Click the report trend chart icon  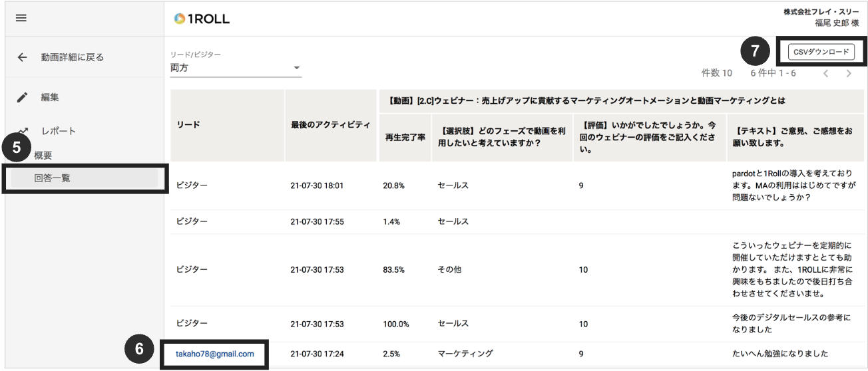click(23, 131)
